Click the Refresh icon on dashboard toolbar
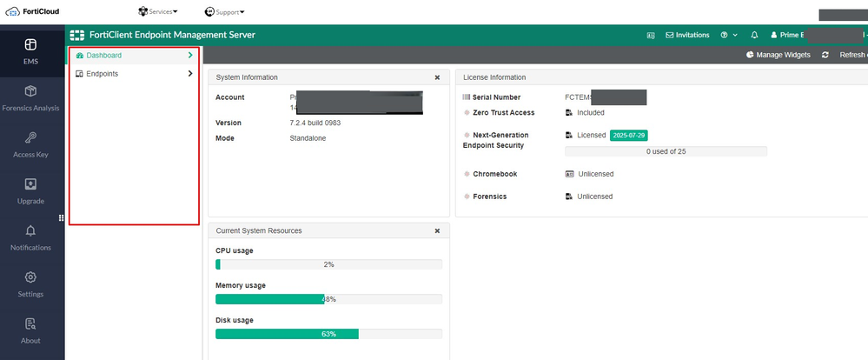 tap(825, 55)
